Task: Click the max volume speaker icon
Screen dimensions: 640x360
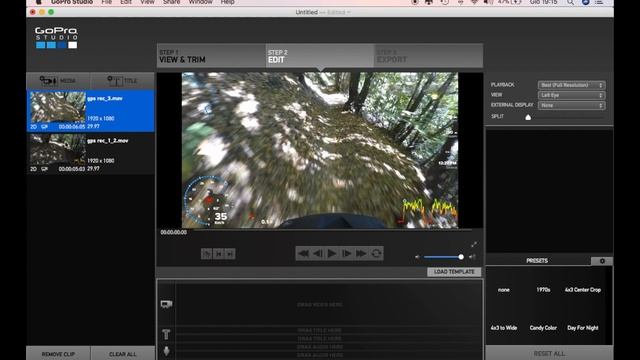Action: 472,257
